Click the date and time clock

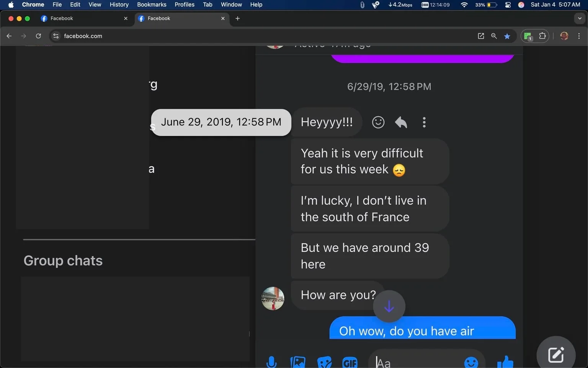555,5
